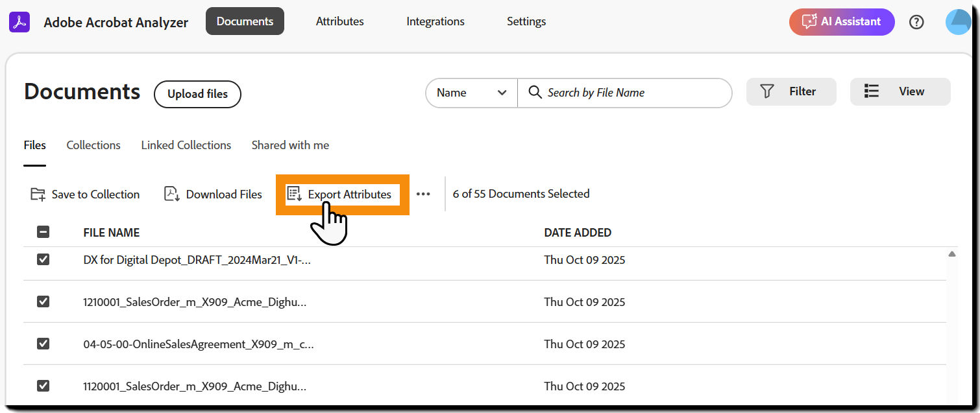Click the Adobe Acrobat logo icon
This screenshot has width=980, height=413.
(19, 21)
